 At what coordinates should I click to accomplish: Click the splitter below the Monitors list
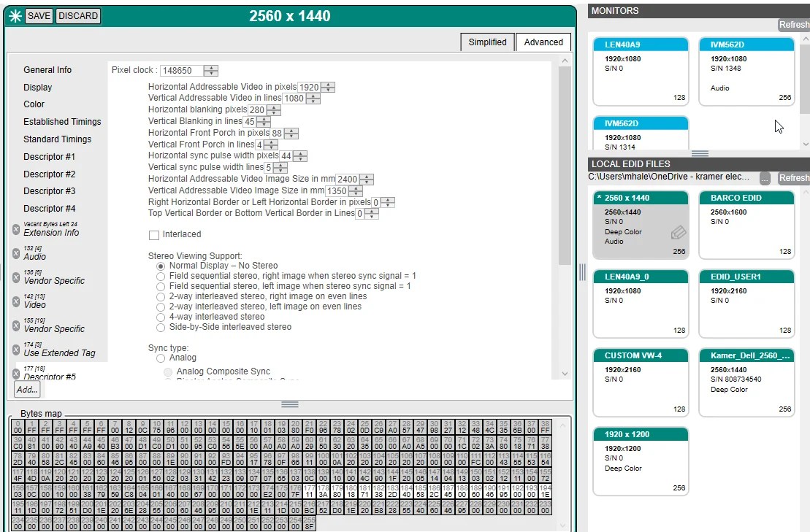(x=700, y=153)
